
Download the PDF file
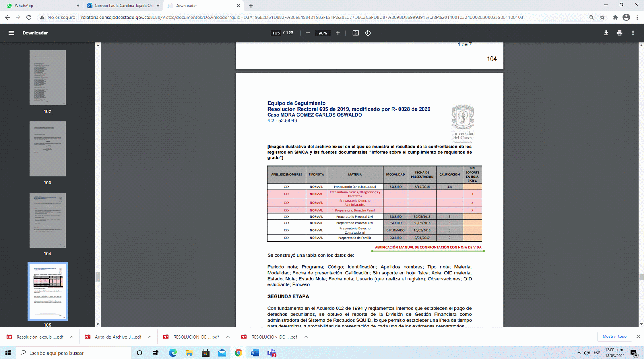606,33
